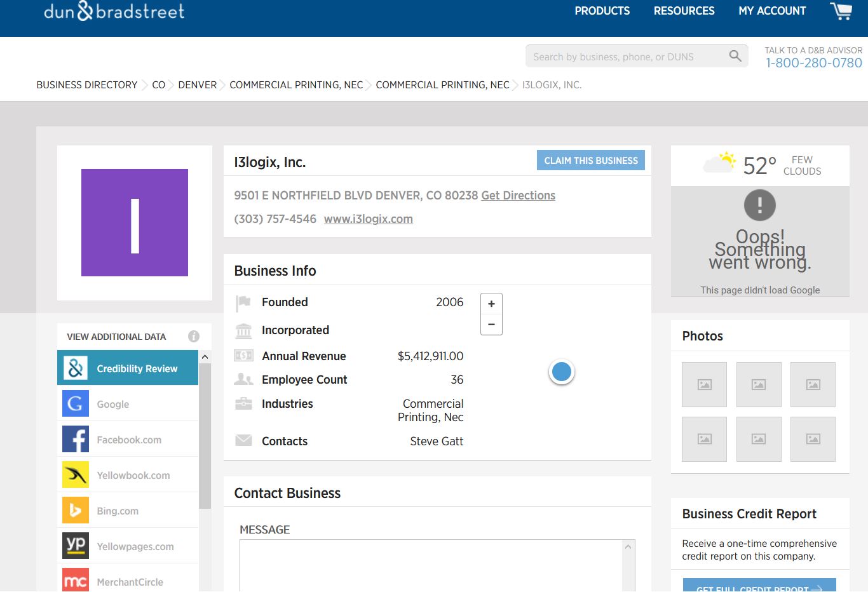Open the shopping cart icon
Screen dimensions: 868x592
point(841,11)
